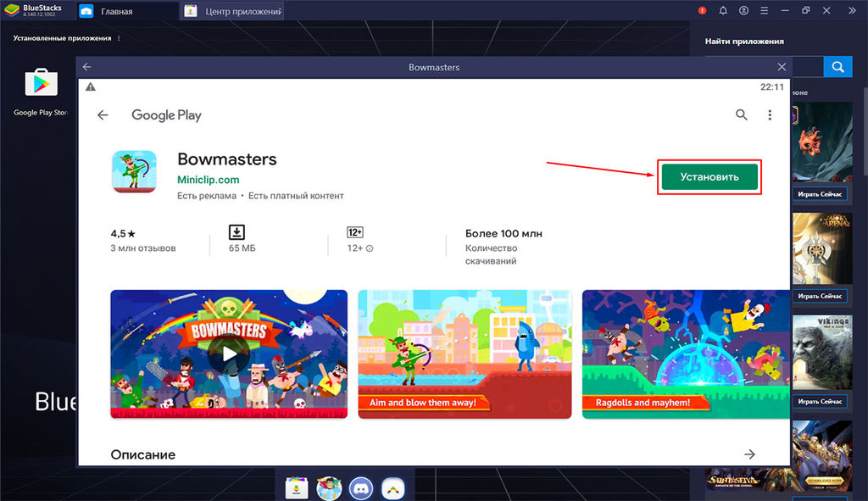Image resolution: width=868 pixels, height=501 pixels.
Task: Open the app center dock icon
Action: (297, 489)
